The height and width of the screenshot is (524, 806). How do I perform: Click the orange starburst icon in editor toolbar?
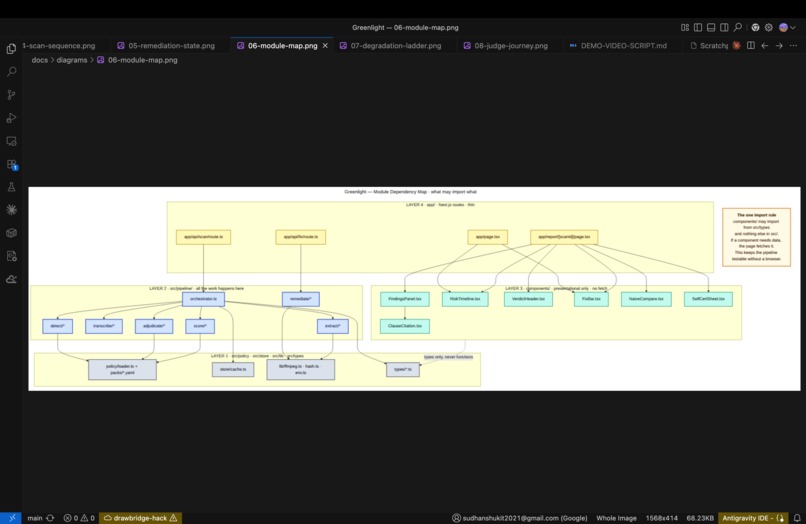click(x=737, y=46)
